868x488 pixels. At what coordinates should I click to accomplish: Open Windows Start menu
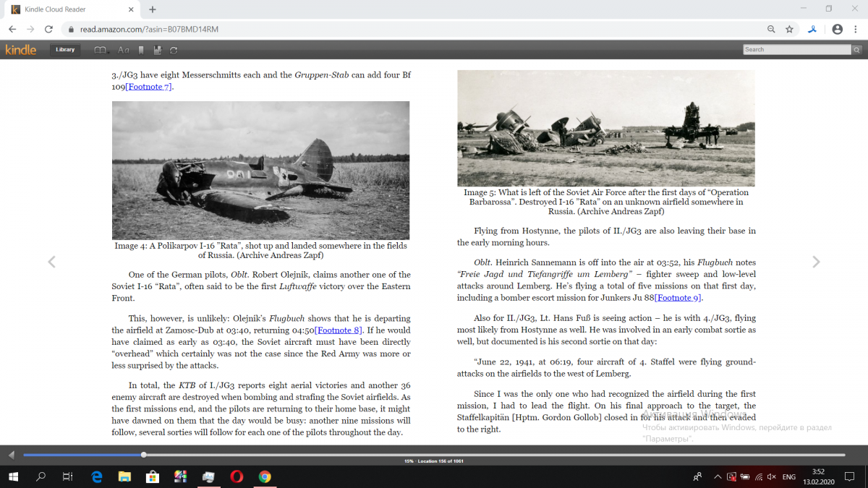point(13,476)
